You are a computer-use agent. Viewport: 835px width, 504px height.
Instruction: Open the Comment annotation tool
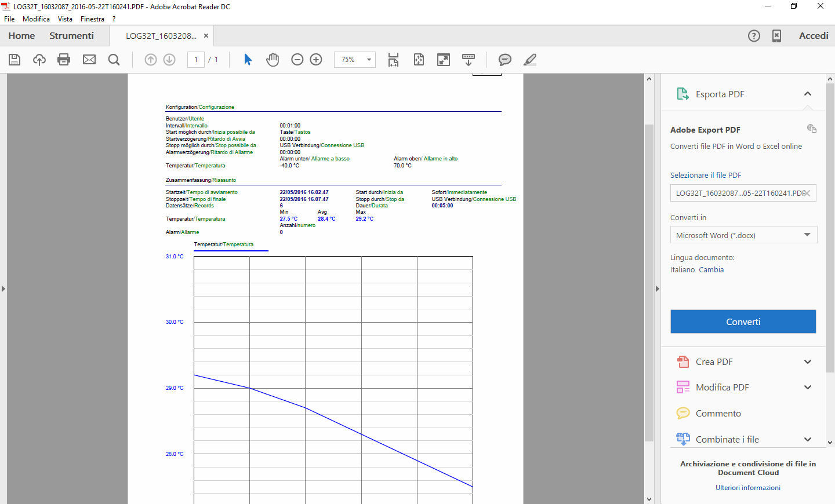click(x=504, y=60)
